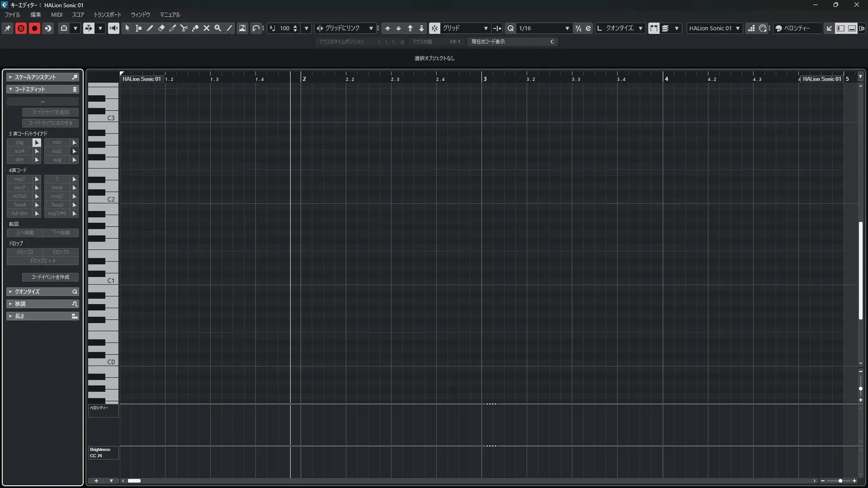Click the コードイベントを作成 button

click(50, 277)
